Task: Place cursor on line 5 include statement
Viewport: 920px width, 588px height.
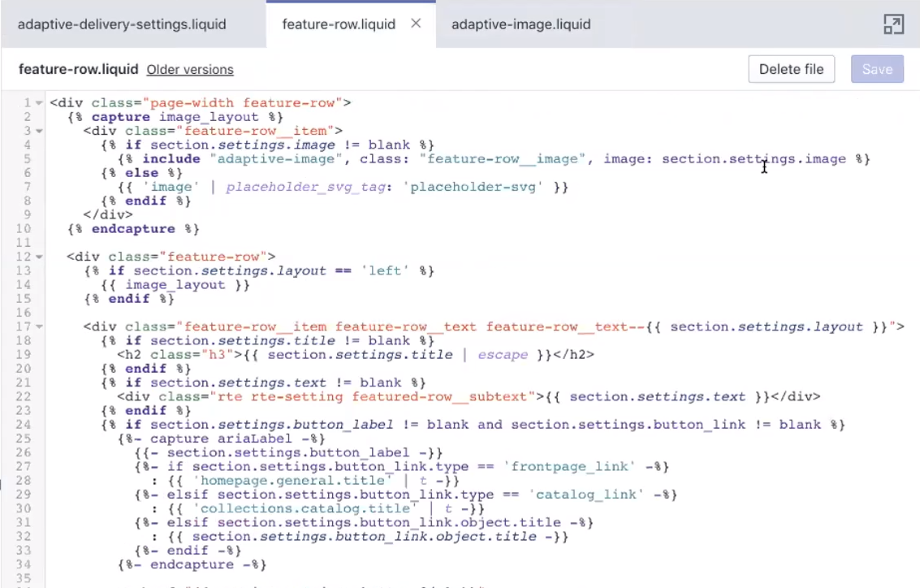Action: point(171,158)
